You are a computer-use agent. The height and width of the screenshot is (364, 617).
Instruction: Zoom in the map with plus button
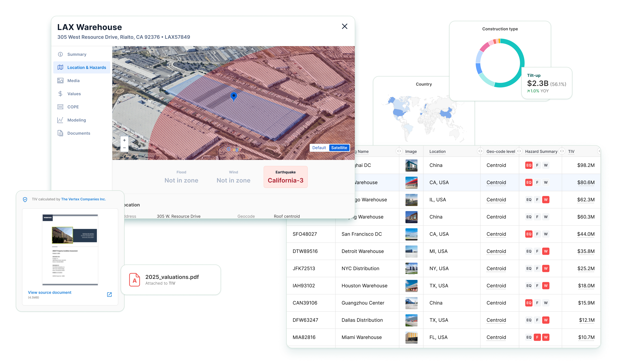(x=124, y=140)
